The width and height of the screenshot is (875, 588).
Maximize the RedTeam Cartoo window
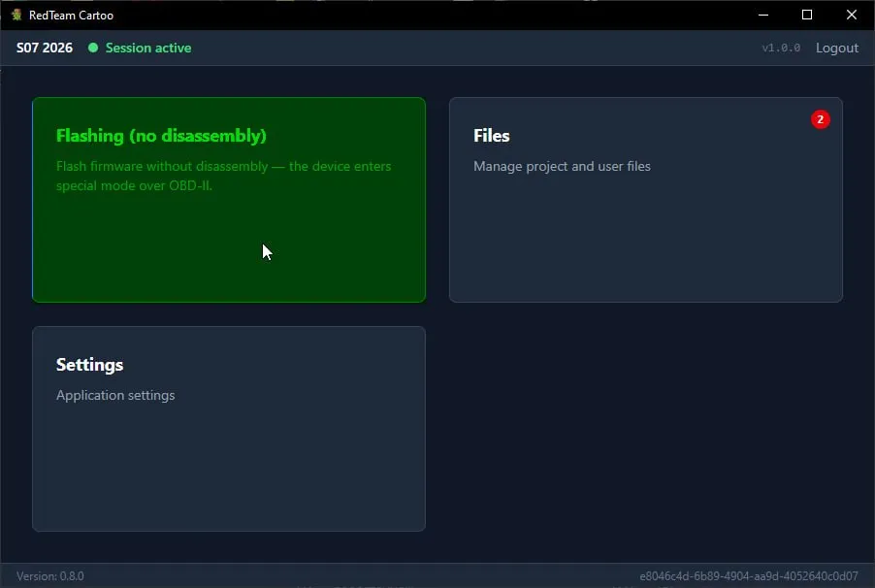tap(807, 15)
